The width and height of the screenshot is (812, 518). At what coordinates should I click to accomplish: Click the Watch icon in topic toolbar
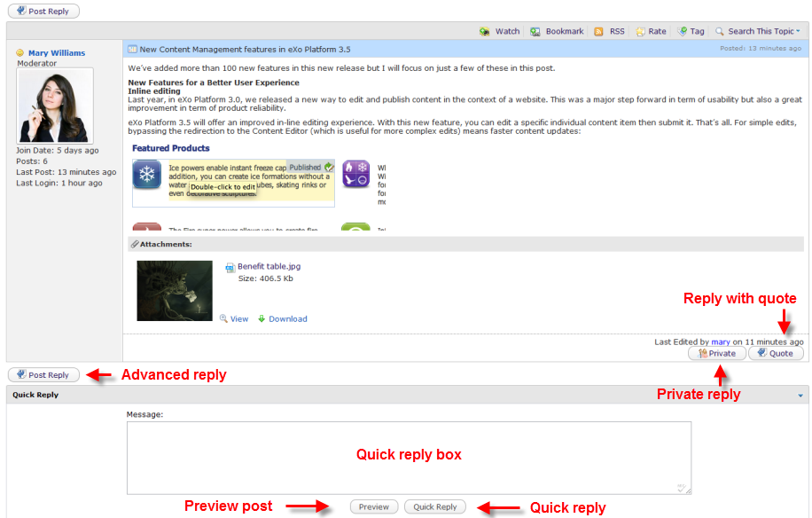tap(485, 31)
